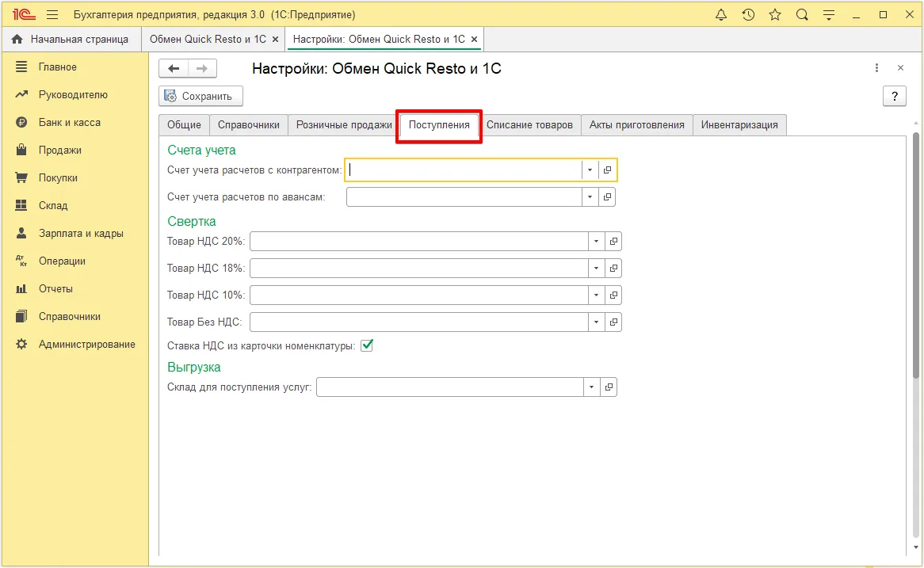Expand the 'Товар НДС 18%' dropdown
Image resolution: width=924 pixels, height=568 pixels.
pyautogui.click(x=597, y=268)
